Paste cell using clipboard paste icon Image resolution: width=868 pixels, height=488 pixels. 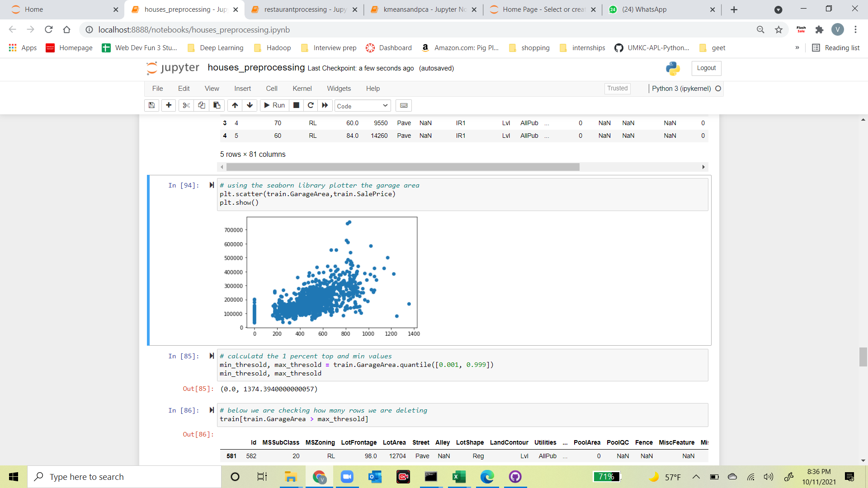[x=217, y=105]
